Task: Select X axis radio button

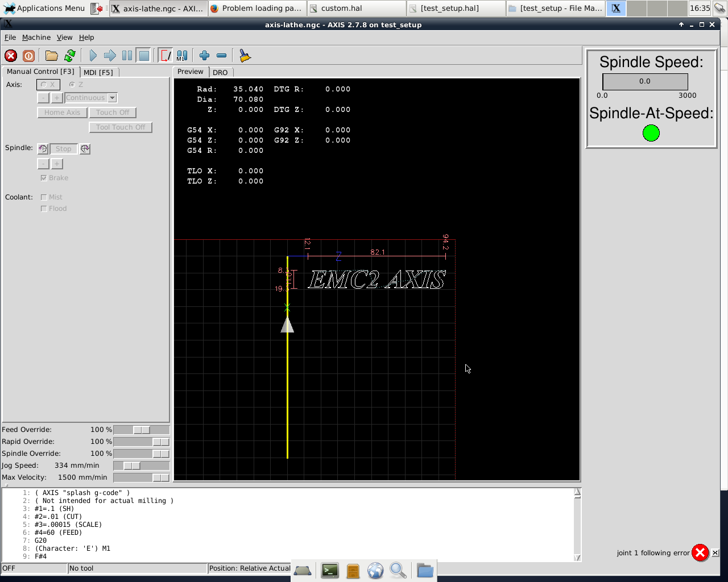Action: (x=48, y=85)
